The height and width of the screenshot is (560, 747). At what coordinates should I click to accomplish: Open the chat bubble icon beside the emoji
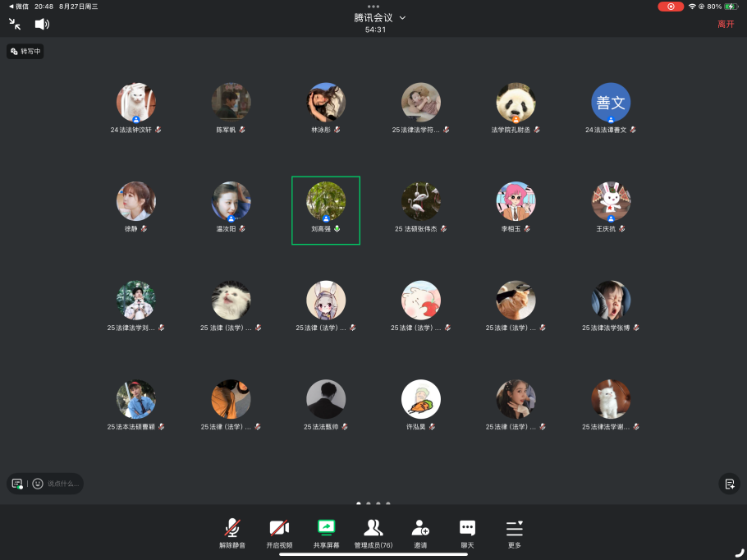[17, 484]
